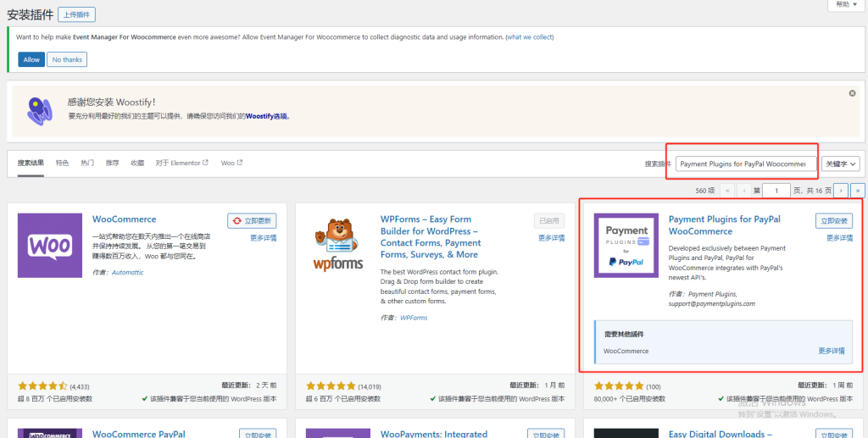Switch to the 热门 tab

[x=87, y=163]
